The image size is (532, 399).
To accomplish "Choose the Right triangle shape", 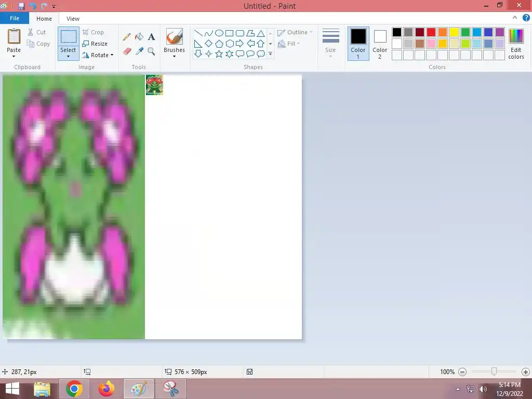I will (x=198, y=44).
